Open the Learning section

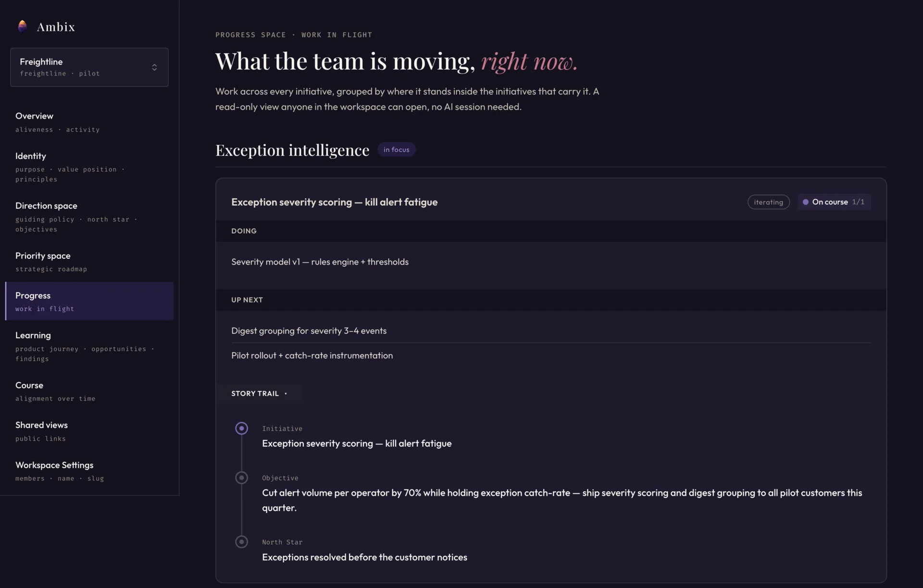click(x=89, y=346)
